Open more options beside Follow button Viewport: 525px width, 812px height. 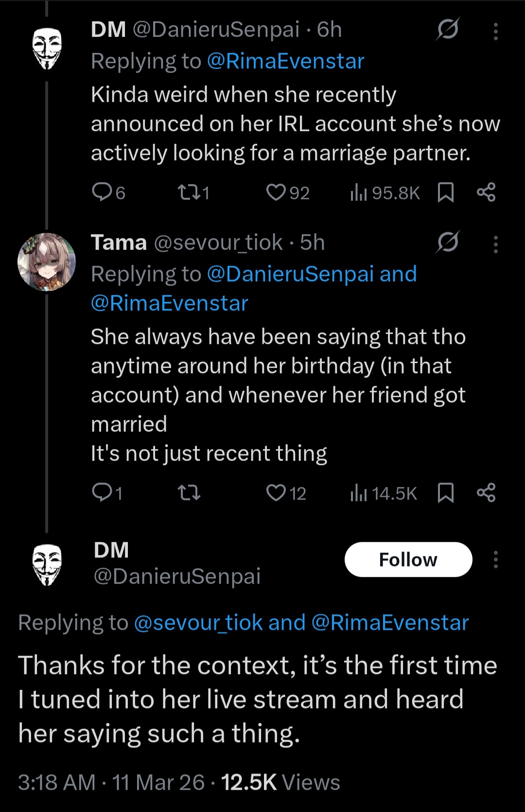click(495, 560)
